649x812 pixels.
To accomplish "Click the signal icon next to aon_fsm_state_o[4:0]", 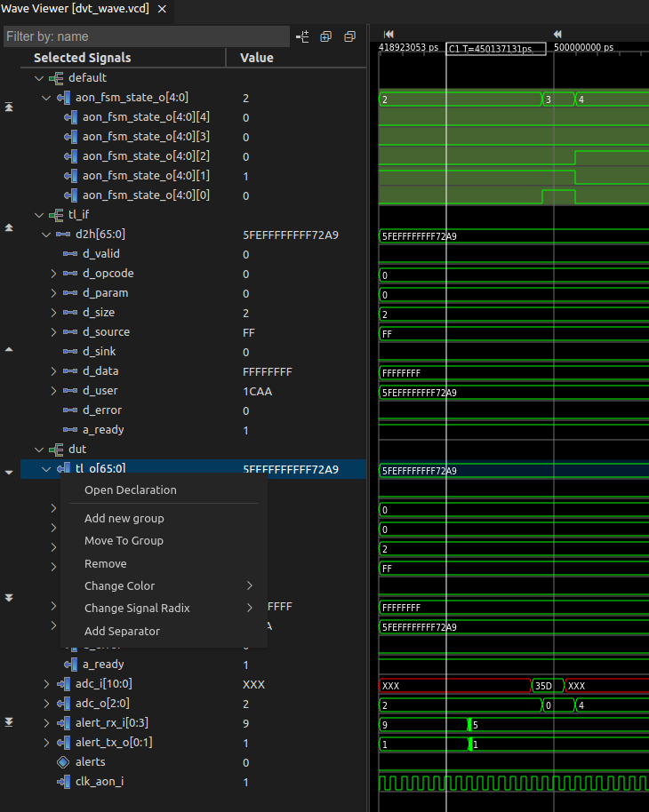I will 63,98.
